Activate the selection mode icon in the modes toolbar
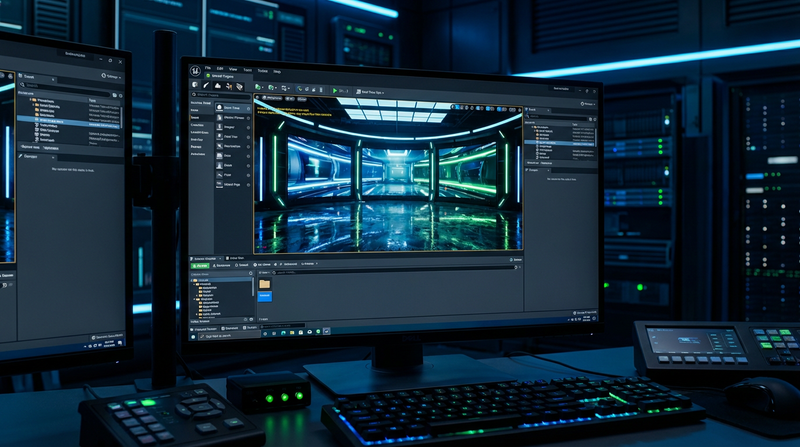 coord(195,85)
